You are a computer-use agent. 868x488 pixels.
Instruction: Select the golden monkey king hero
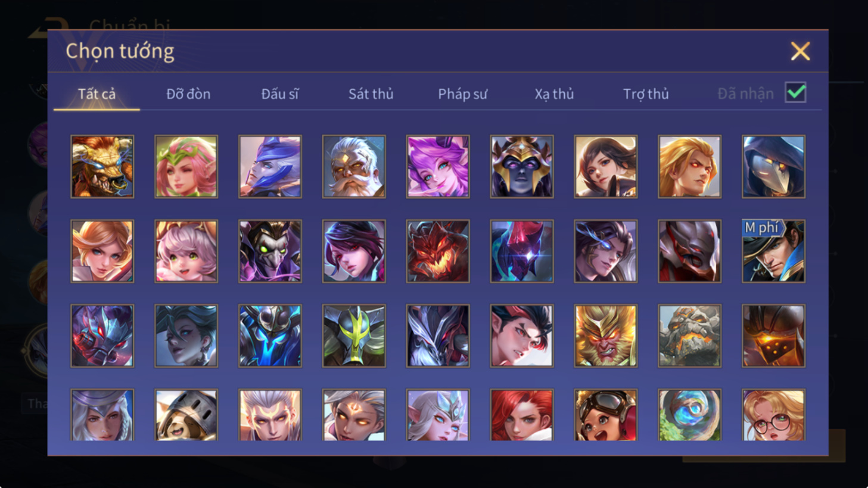click(606, 335)
